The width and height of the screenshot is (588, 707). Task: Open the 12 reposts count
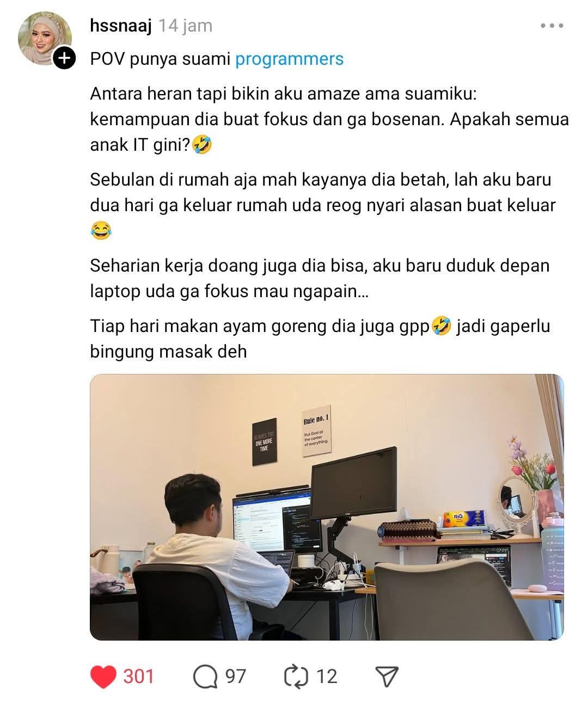point(327,677)
